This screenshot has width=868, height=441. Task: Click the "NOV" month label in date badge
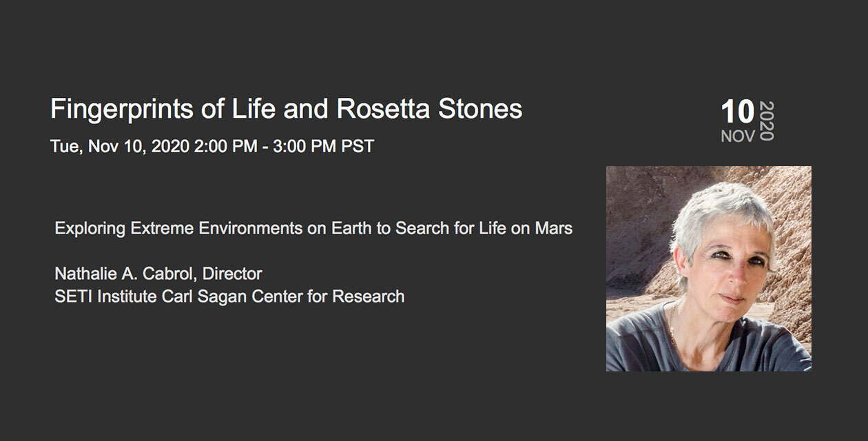pyautogui.click(x=738, y=136)
